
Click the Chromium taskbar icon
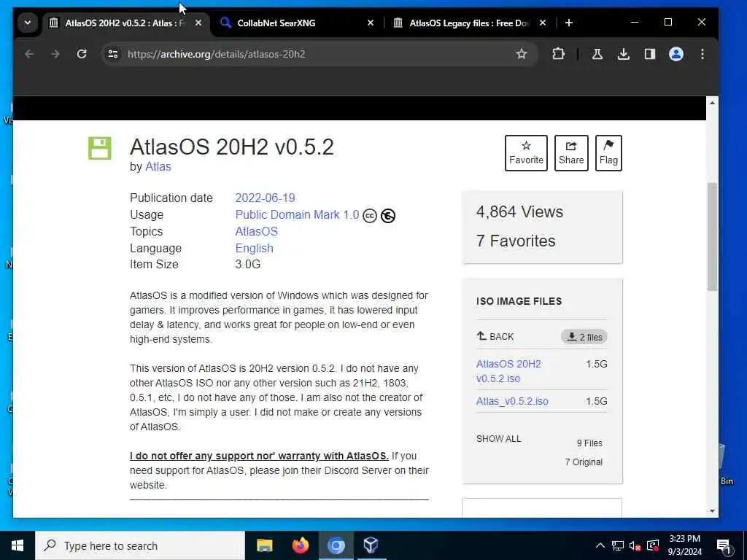336,545
